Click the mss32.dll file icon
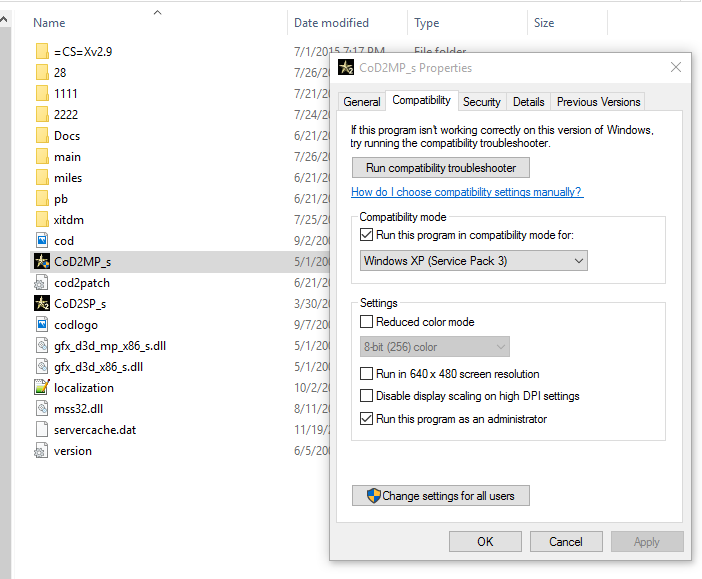The width and height of the screenshot is (702, 579). coord(42,408)
